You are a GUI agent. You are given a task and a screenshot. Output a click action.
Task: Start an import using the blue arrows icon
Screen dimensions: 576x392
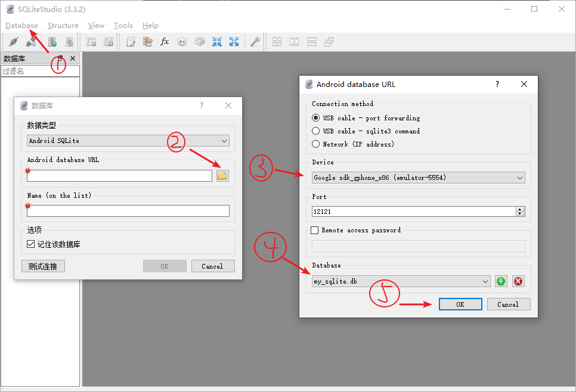point(217,42)
